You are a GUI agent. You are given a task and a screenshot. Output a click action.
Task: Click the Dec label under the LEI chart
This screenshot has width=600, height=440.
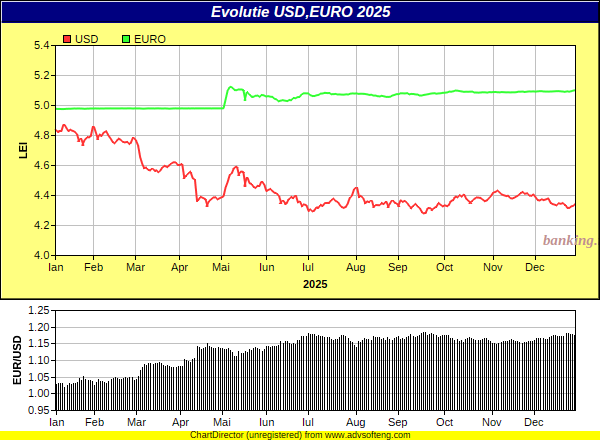tap(535, 267)
